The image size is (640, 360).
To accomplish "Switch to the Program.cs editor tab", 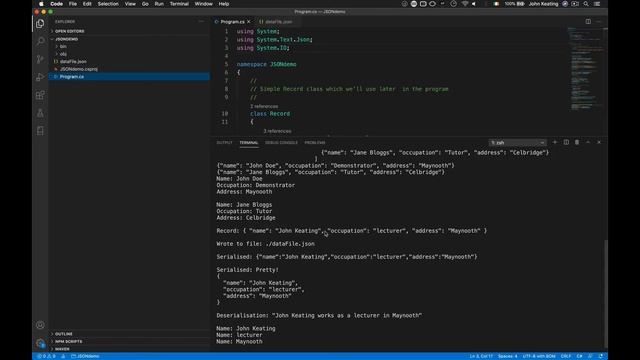I will coord(232,22).
